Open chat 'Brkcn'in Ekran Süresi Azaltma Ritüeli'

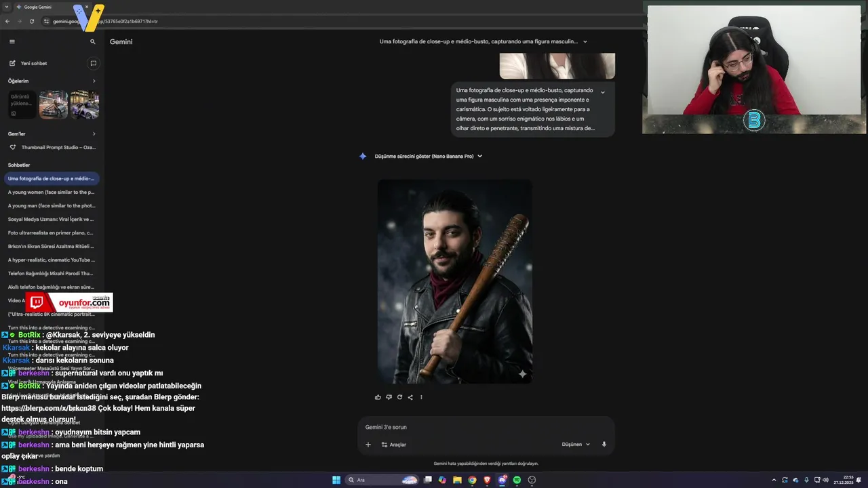coord(52,246)
